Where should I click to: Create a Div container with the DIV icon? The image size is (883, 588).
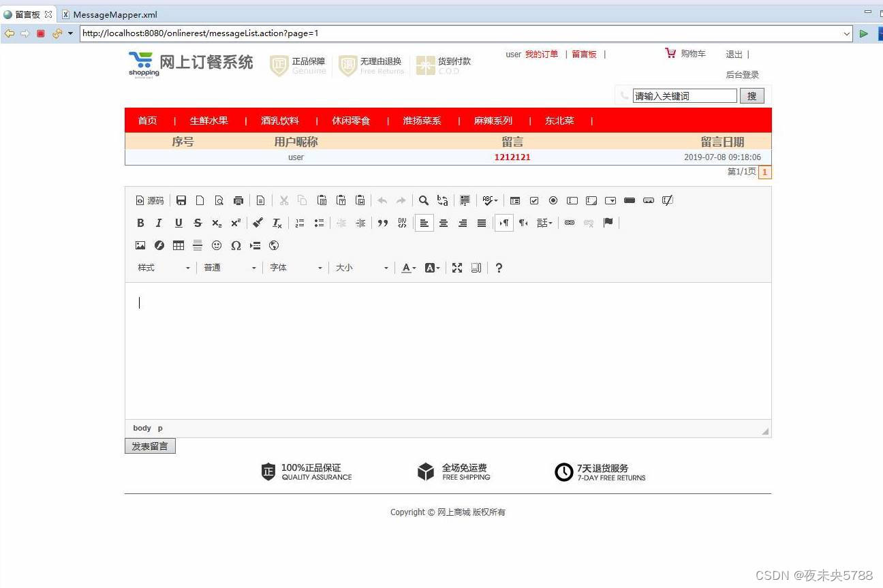click(402, 223)
